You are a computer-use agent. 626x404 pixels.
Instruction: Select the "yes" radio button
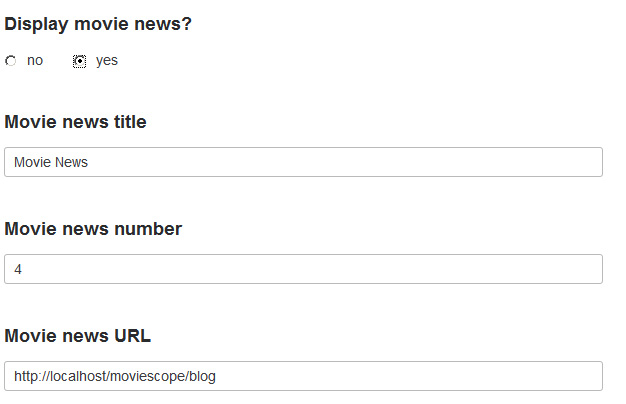click(x=80, y=61)
